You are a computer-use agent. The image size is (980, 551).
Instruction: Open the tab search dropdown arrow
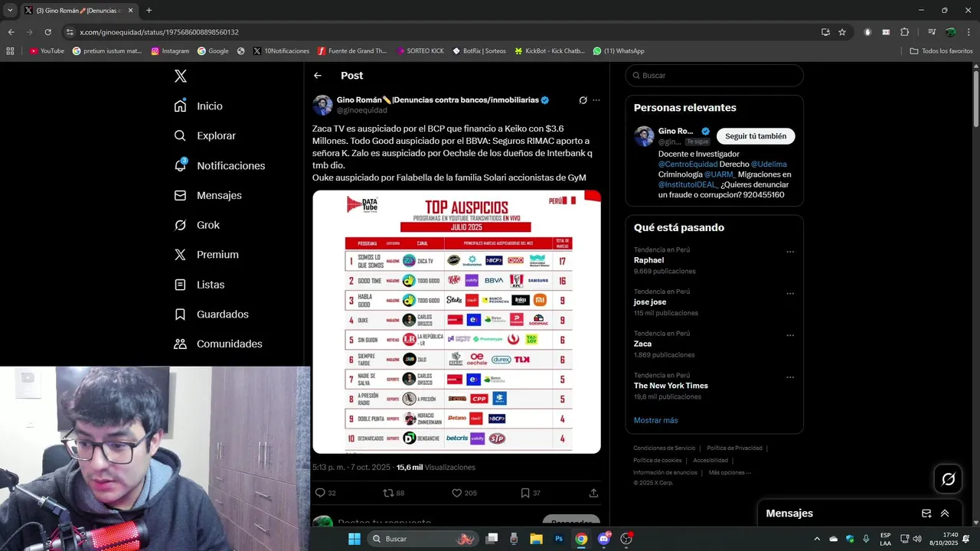[9, 11]
